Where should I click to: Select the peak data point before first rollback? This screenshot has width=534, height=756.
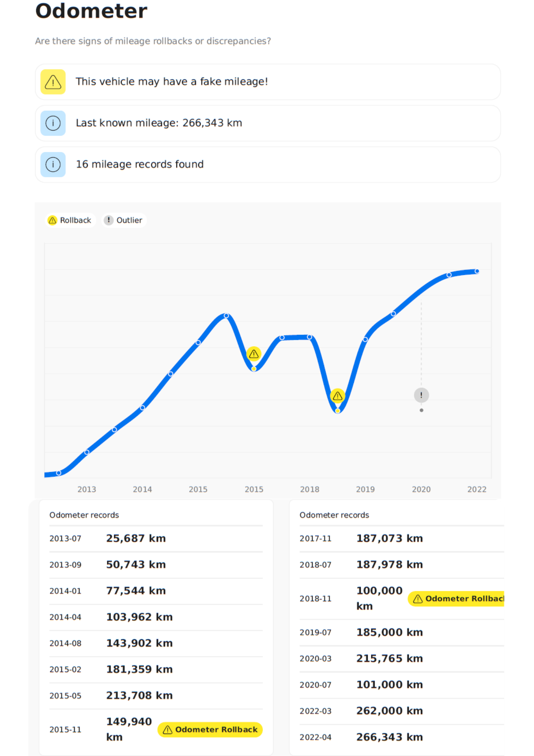coord(226,316)
